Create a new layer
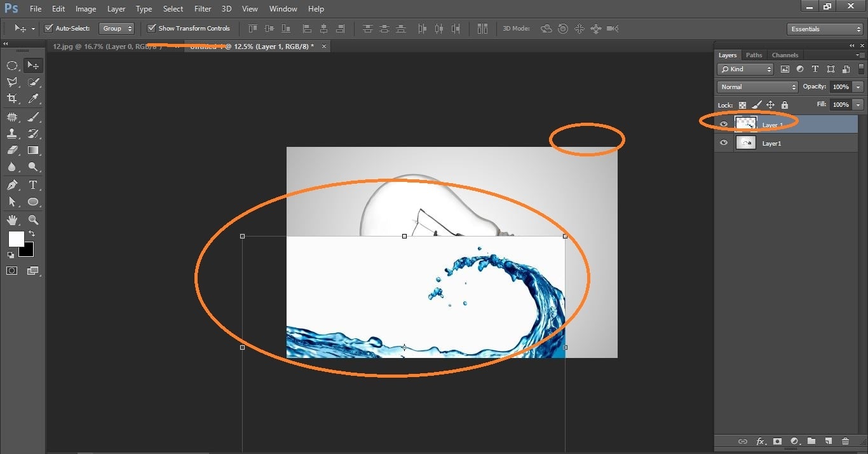The width and height of the screenshot is (868, 454). pos(828,441)
